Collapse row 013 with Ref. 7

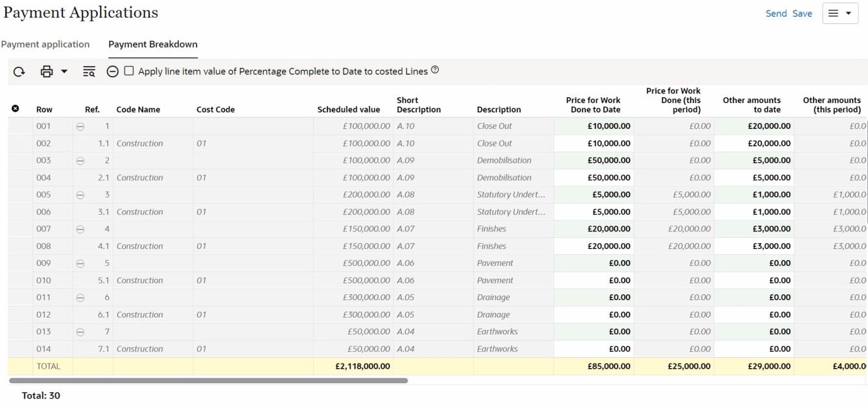pyautogui.click(x=80, y=332)
